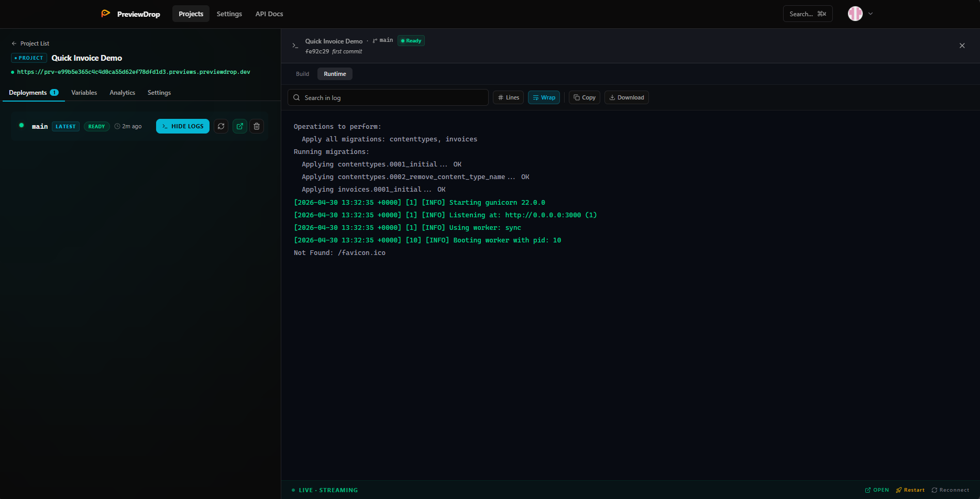Open the Analytics tab for the project
The width and height of the screenshot is (980, 499).
point(122,92)
